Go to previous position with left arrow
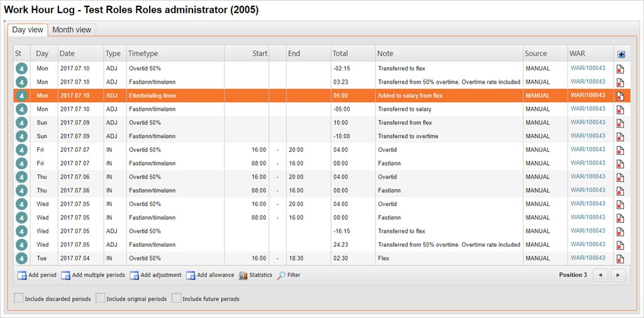The width and height of the screenshot is (644, 318). pos(601,275)
